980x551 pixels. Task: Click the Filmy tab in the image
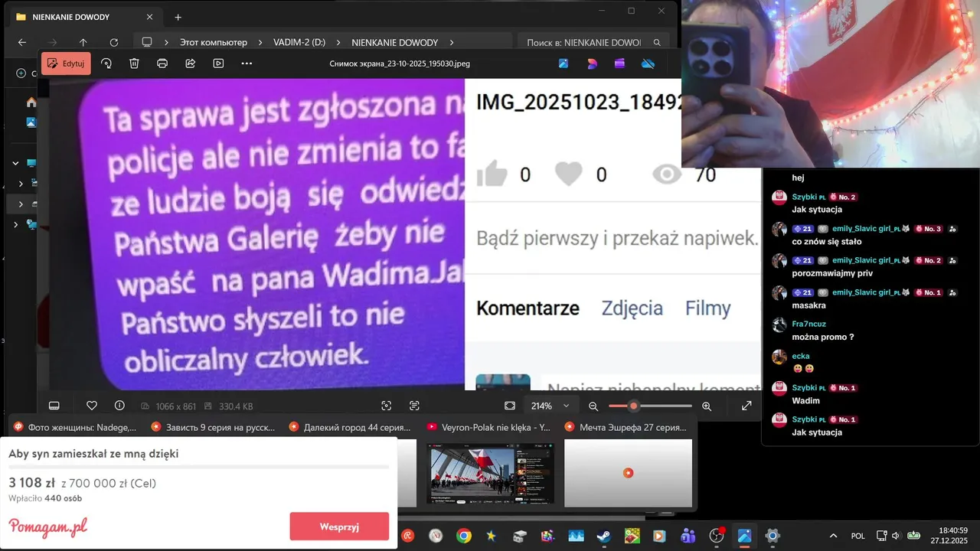pos(707,308)
